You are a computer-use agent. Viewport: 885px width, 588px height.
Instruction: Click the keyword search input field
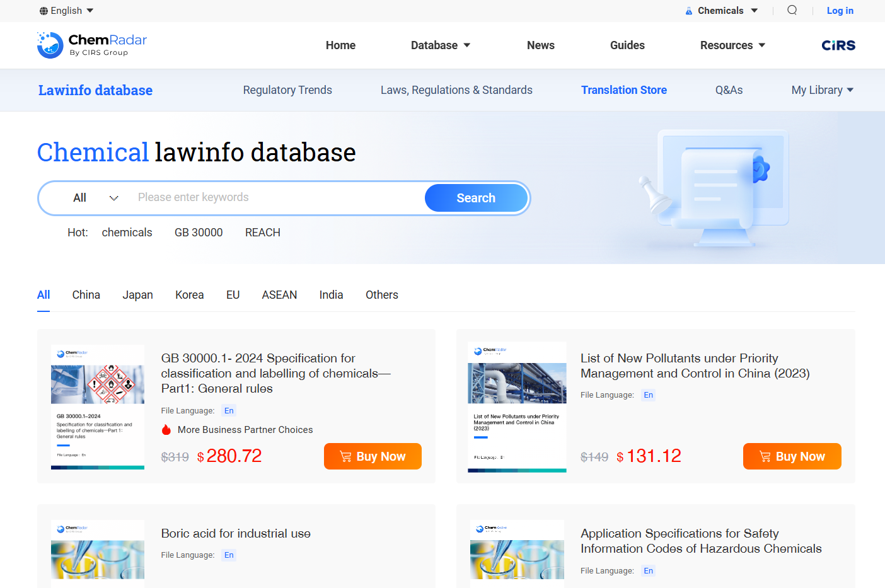277,198
